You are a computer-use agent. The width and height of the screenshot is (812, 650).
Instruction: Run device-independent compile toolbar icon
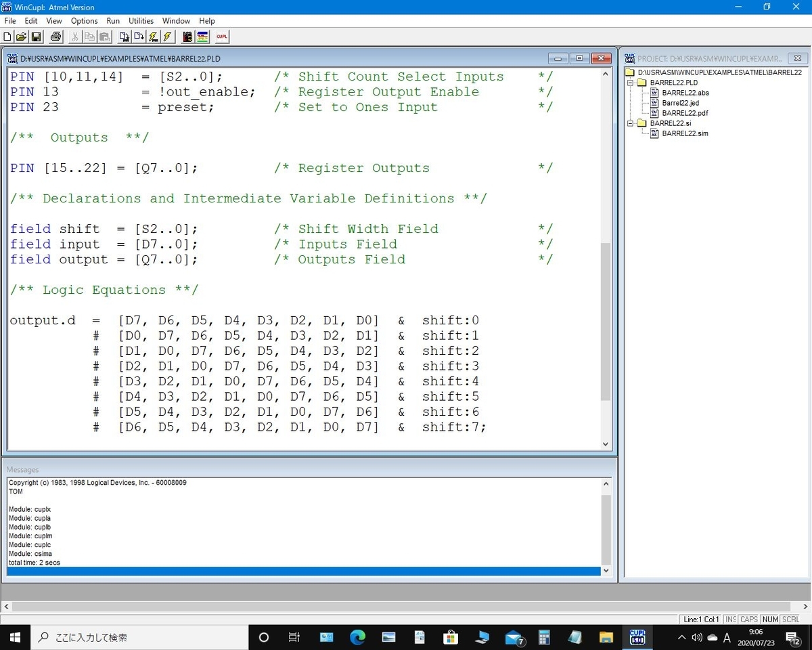[x=139, y=37]
